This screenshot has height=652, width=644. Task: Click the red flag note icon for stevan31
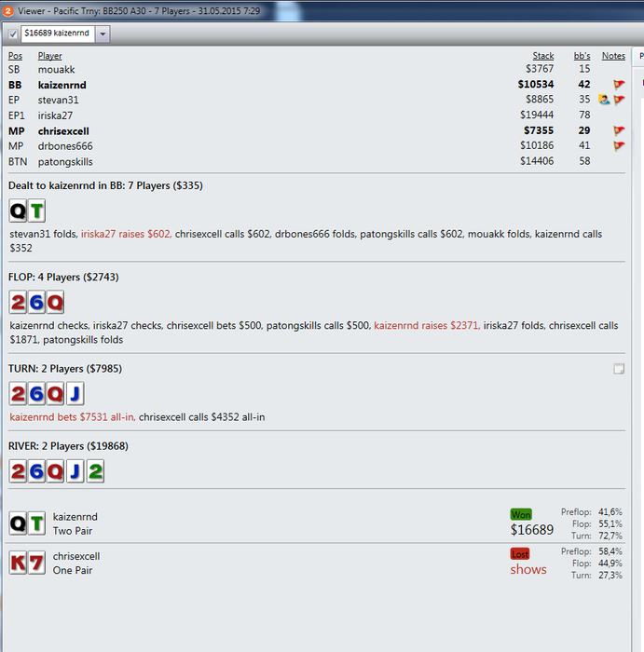point(619,100)
